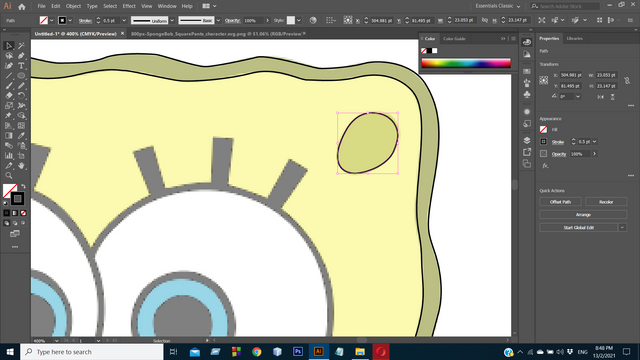Expand the Start Global Edit options arrow
The image size is (640, 360).
click(x=622, y=227)
